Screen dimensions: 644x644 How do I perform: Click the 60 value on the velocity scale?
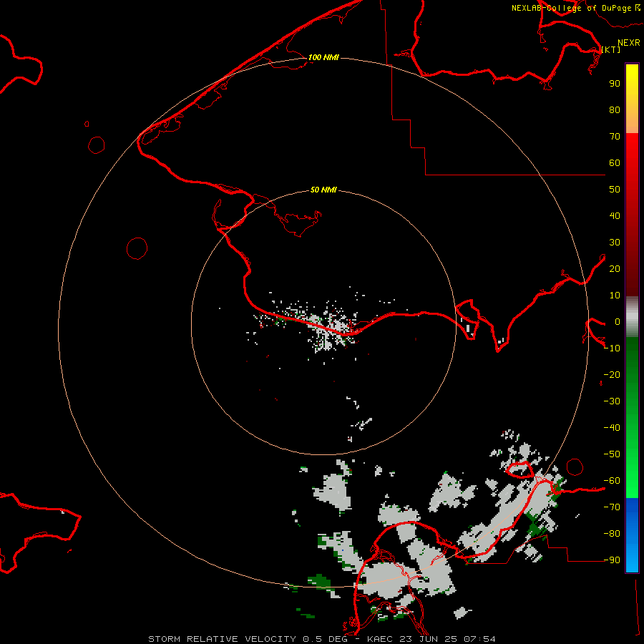(x=615, y=163)
